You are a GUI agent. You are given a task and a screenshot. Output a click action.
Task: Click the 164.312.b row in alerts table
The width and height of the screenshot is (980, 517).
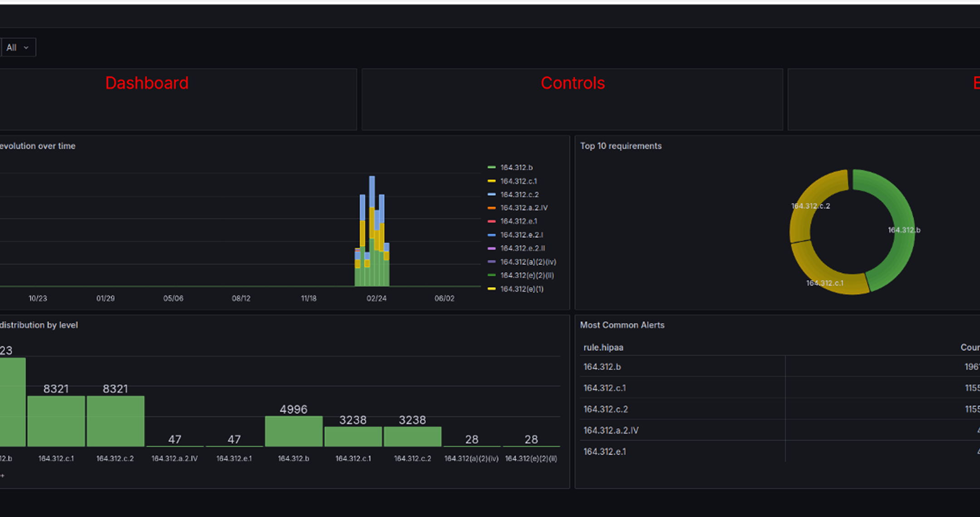(x=779, y=367)
